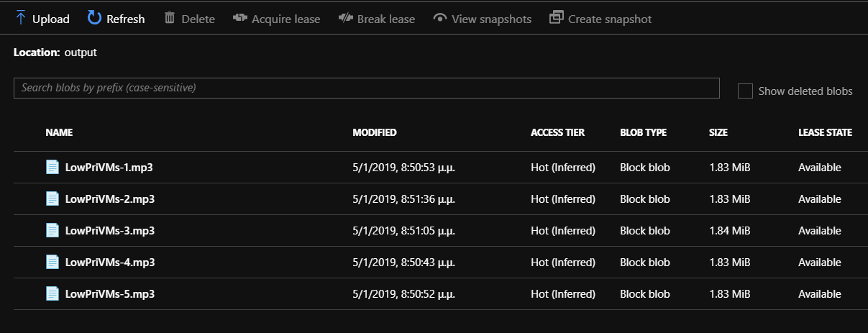Click the Delete trash can icon
Image resolution: width=868 pixels, height=333 pixels.
click(170, 18)
